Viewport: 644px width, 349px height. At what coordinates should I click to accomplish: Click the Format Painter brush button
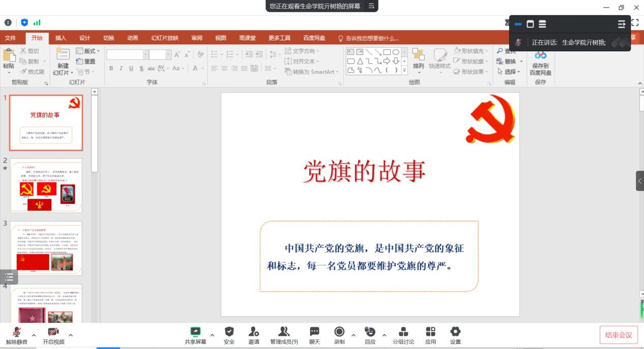tap(32, 72)
